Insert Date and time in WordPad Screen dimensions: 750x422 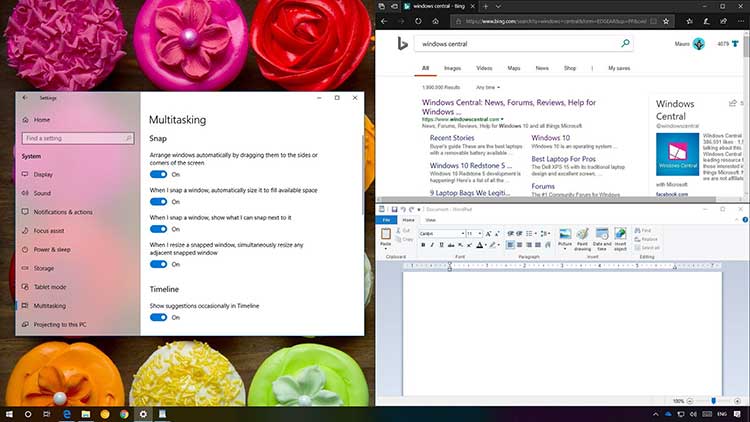click(x=602, y=239)
